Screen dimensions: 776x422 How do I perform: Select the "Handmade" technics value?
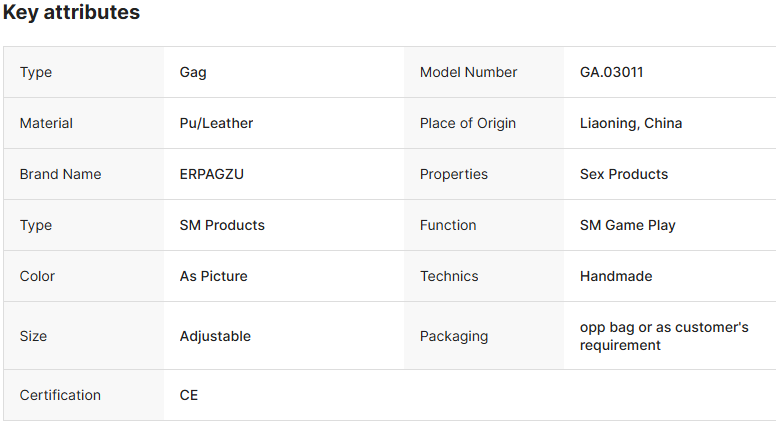point(616,276)
